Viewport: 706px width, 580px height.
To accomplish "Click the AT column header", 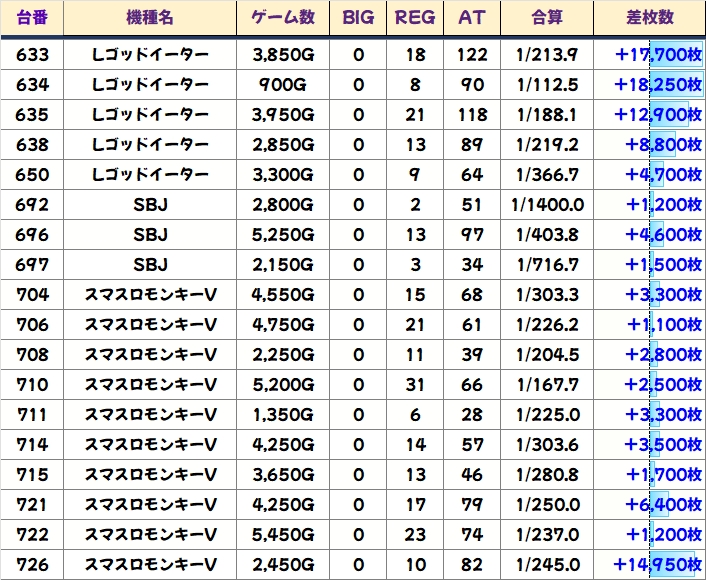I will click(x=472, y=18).
